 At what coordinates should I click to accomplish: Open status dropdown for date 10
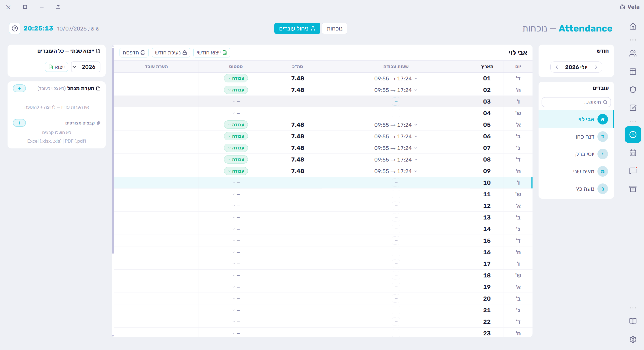[x=236, y=183]
